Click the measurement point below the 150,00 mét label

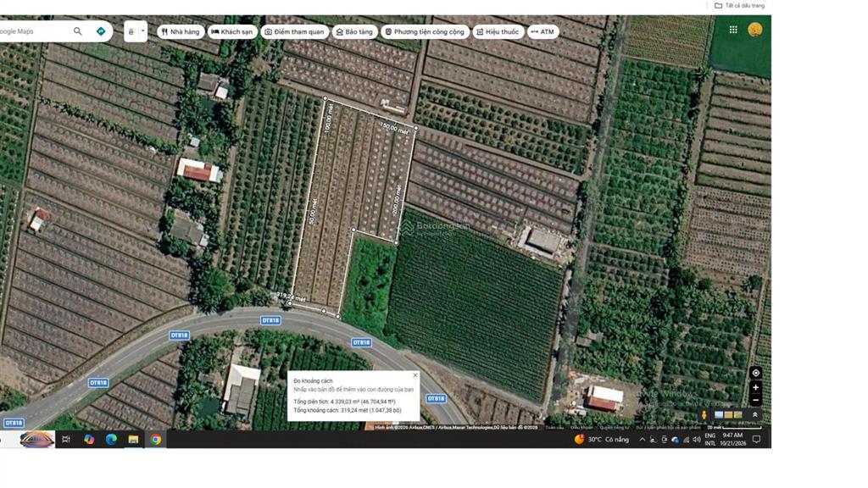pyautogui.click(x=415, y=128)
